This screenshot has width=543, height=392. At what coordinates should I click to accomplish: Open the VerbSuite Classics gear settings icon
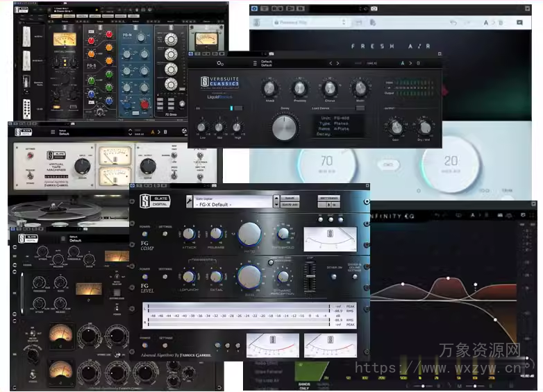[218, 64]
